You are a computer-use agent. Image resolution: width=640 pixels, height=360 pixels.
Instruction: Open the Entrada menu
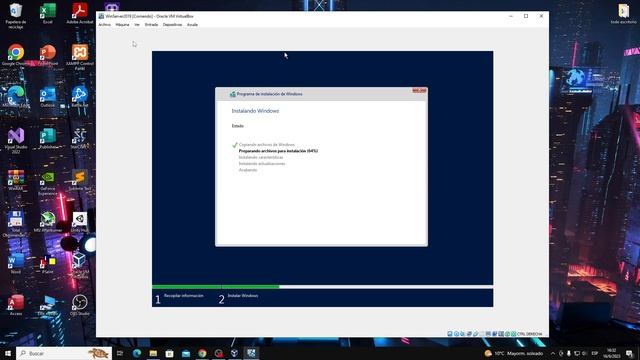151,25
